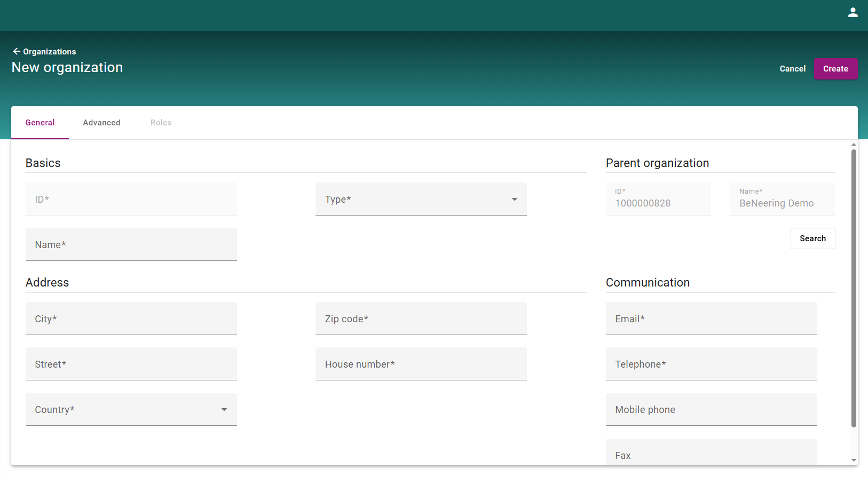Select the Zip code field
The width and height of the screenshot is (868, 477).
coord(421,319)
